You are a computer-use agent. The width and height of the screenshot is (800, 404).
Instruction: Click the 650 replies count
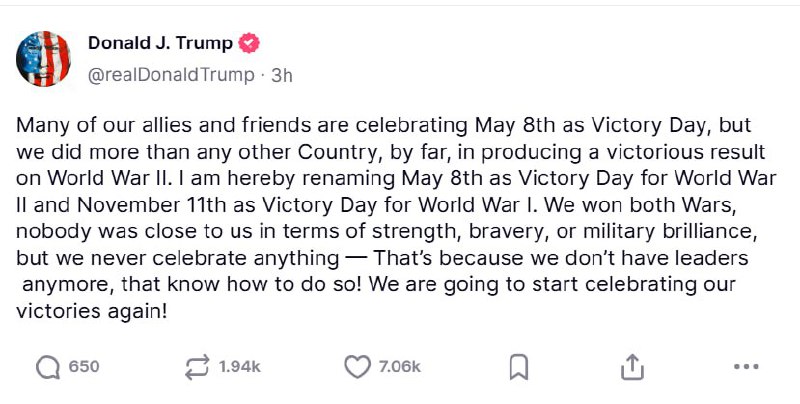[x=84, y=367]
